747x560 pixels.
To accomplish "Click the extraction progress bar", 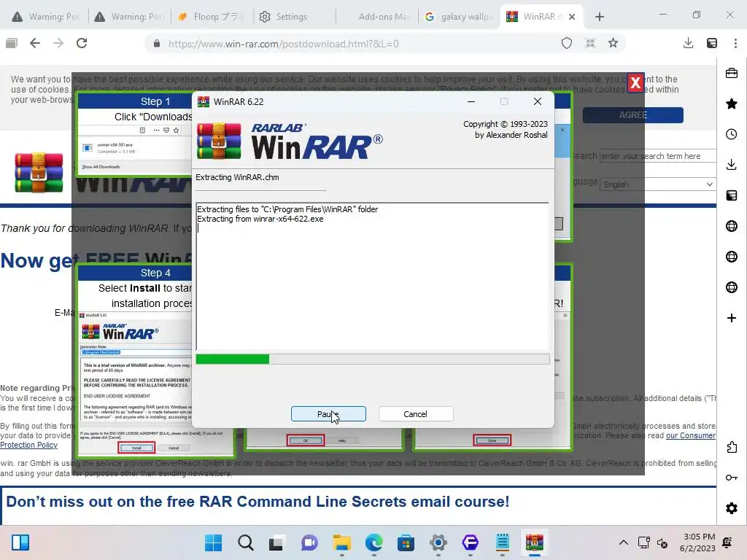I will (373, 359).
